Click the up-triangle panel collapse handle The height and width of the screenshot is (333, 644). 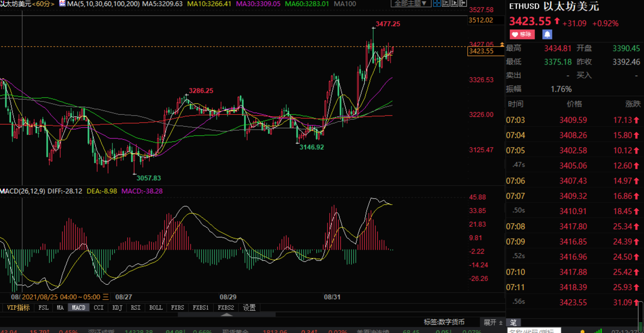227,315
